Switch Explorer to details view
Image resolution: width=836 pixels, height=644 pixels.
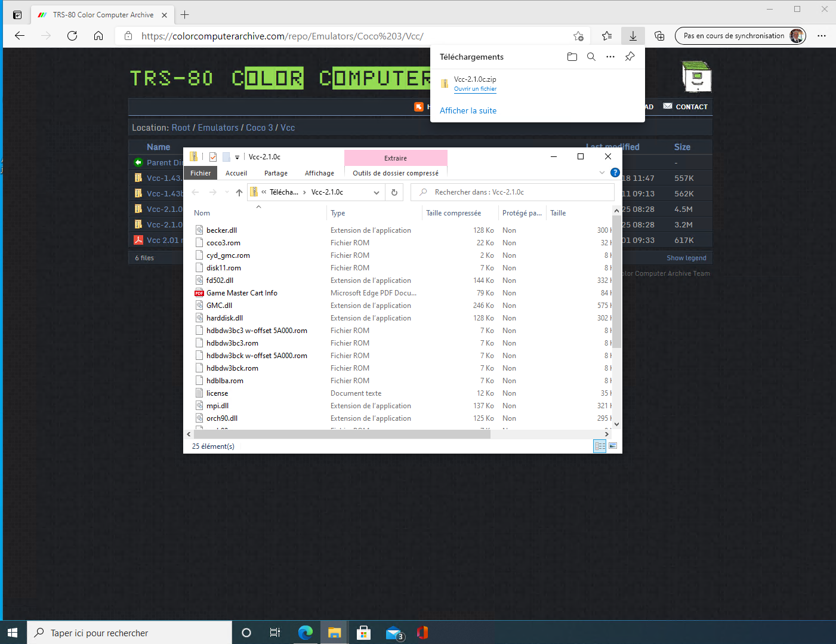tap(600, 446)
